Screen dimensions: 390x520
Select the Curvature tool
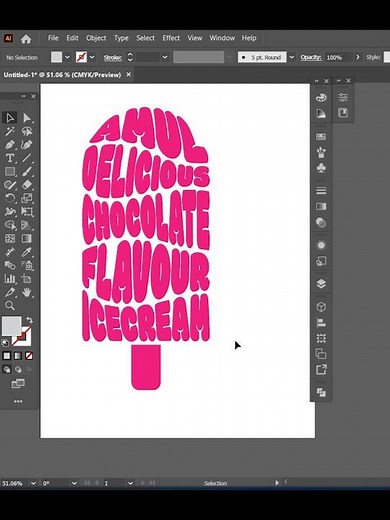click(27, 145)
